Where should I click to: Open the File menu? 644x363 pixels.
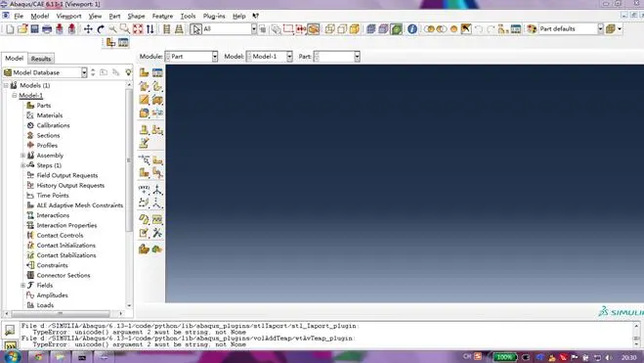19,16
